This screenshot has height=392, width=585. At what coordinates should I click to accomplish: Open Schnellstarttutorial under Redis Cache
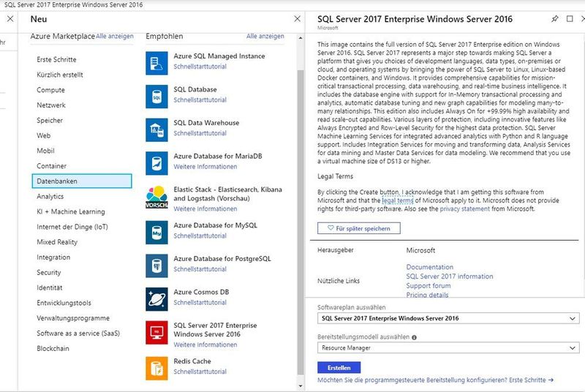click(200, 372)
